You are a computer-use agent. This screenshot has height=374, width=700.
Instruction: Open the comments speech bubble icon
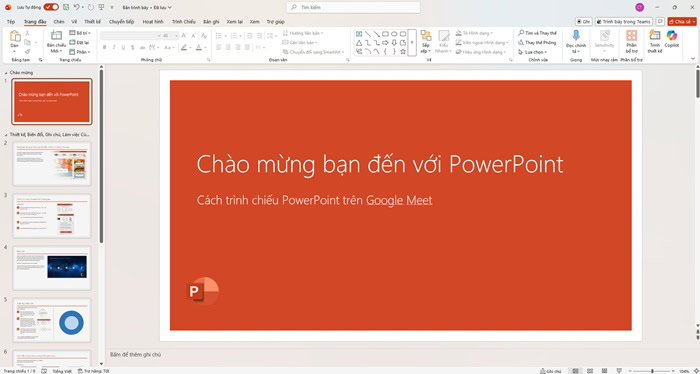pyautogui.click(x=660, y=21)
